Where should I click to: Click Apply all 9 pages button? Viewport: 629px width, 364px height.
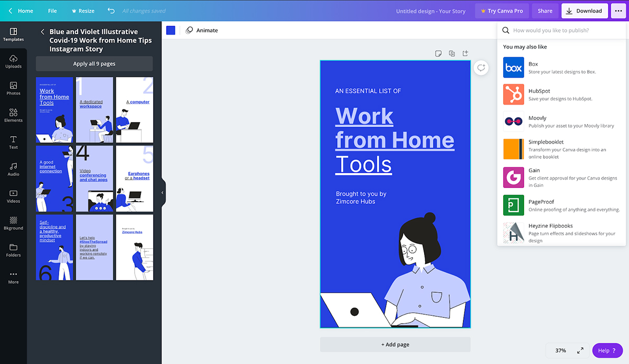(94, 64)
